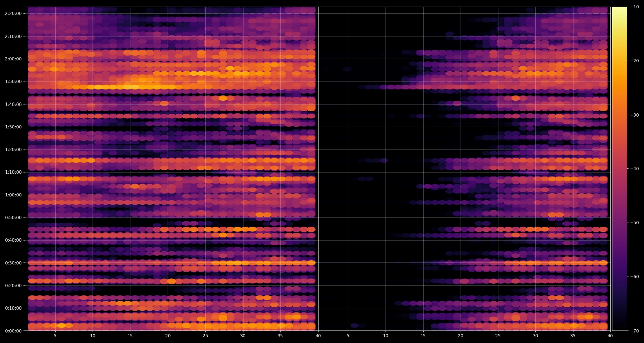
Task: Select the 0:00:00 time axis label
Action: (x=13, y=331)
